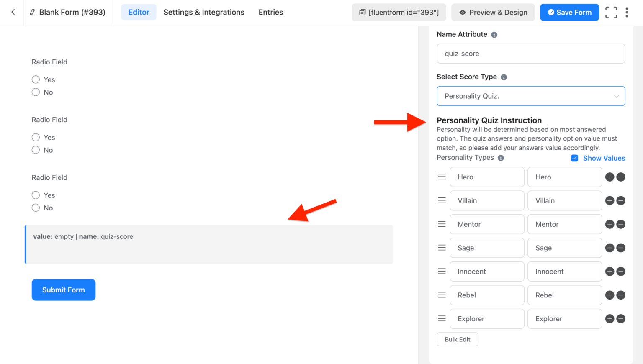Click info icon next to Personality Types

click(501, 158)
